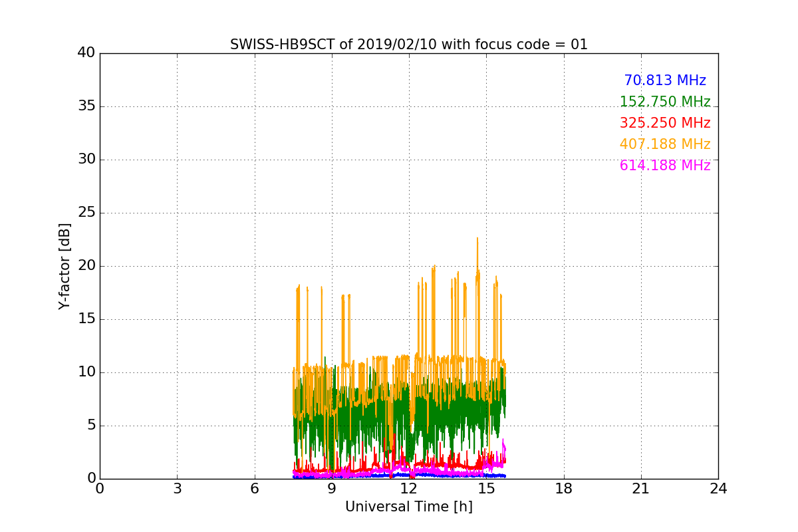Click x-axis tick value 3
This screenshot has width=798, height=532.
177,489
